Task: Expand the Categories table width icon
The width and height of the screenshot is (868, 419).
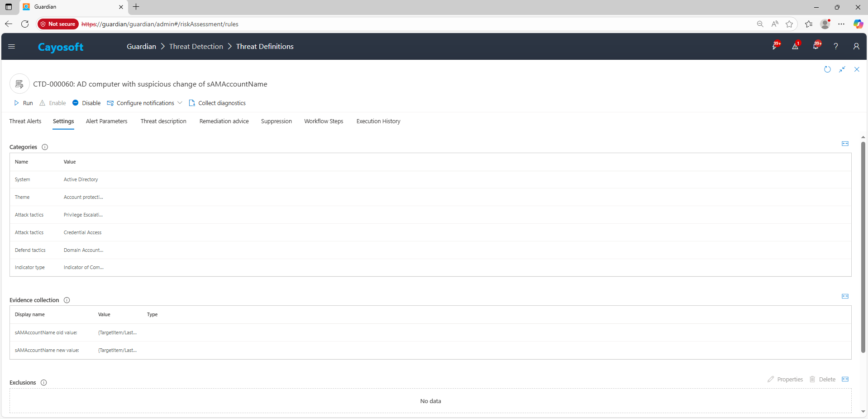Action: pos(845,144)
